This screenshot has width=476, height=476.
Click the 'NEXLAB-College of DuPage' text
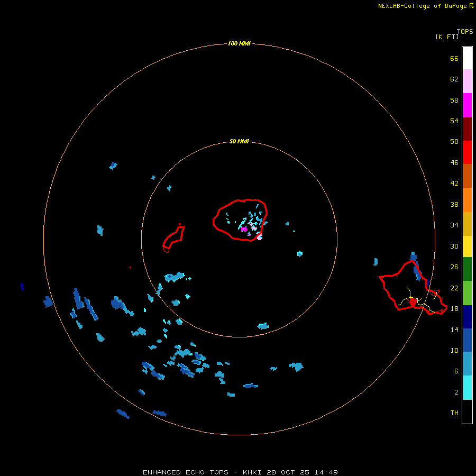(422, 6)
